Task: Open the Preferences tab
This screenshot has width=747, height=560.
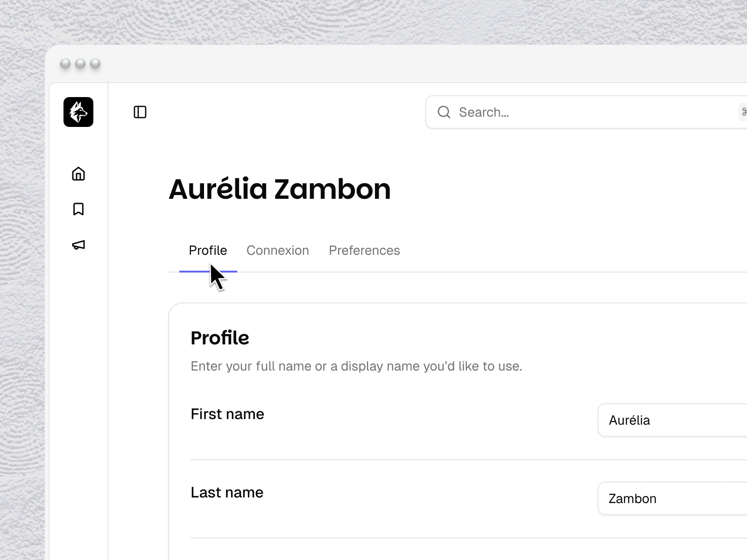Action: coord(364,251)
